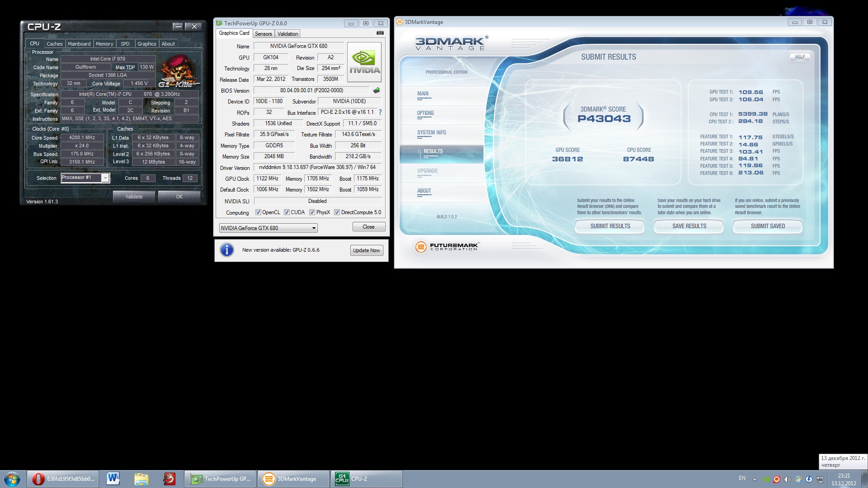Open the network tray icon
Image resolution: width=868 pixels, height=488 pixels.
820,479
